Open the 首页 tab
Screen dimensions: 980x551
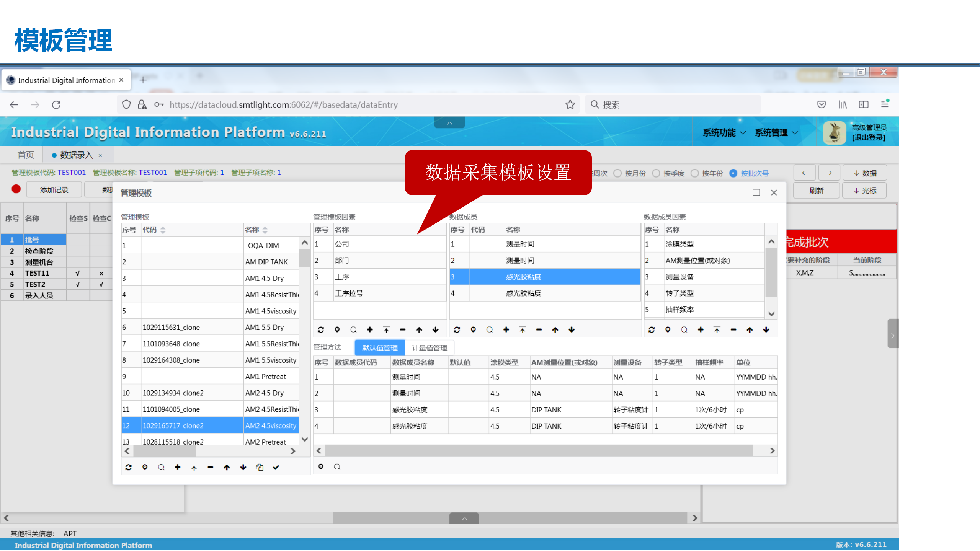[26, 155]
